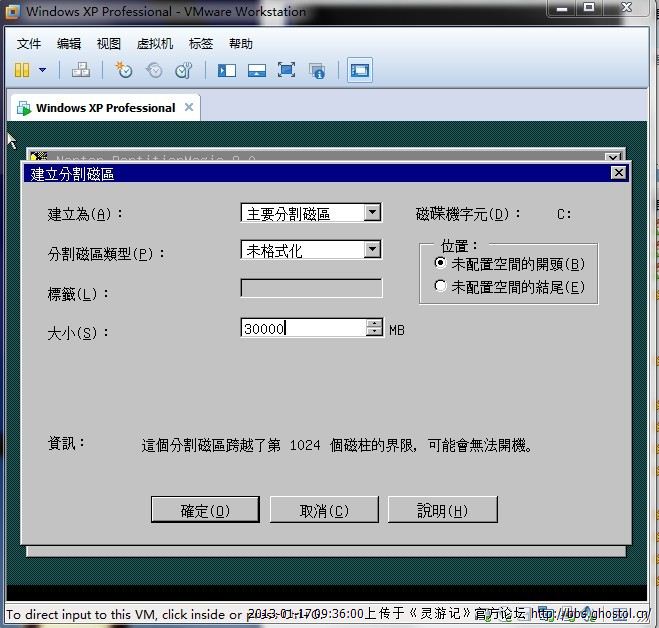Click the 確定 button

205,510
